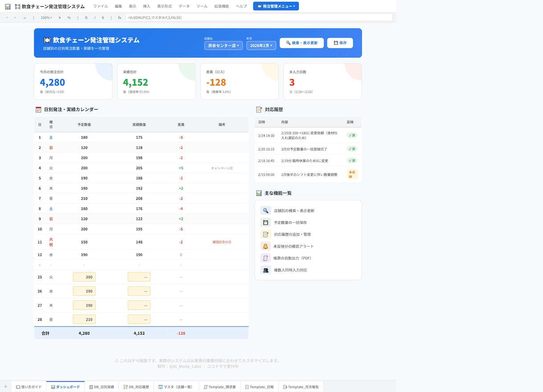The image size is (543, 392).
Task: Open the 編集 menu
Action: (x=118, y=6)
